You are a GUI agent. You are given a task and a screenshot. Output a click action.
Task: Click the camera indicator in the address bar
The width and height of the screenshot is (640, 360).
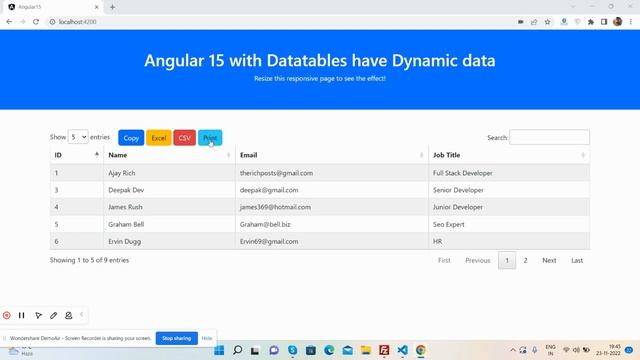point(520,22)
